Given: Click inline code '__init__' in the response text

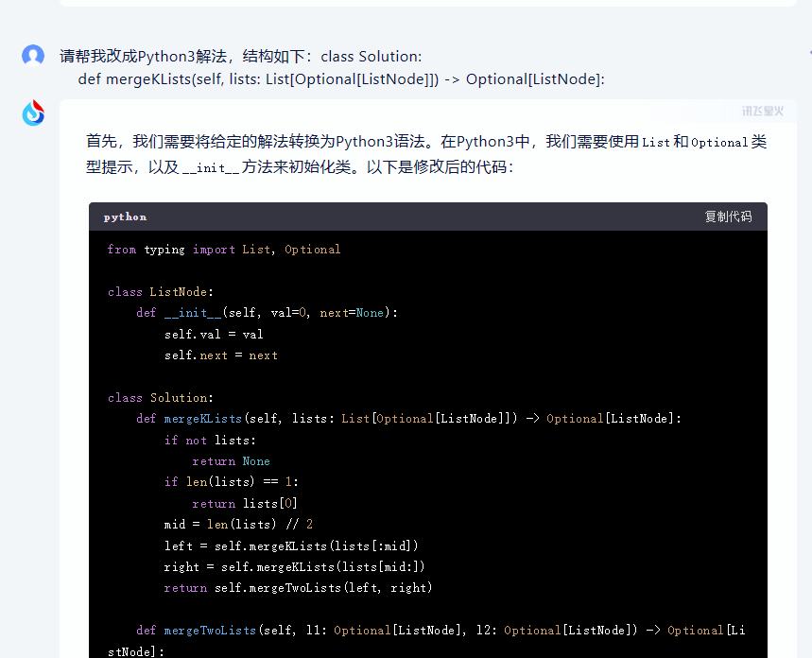Looking at the screenshot, I should point(210,168).
